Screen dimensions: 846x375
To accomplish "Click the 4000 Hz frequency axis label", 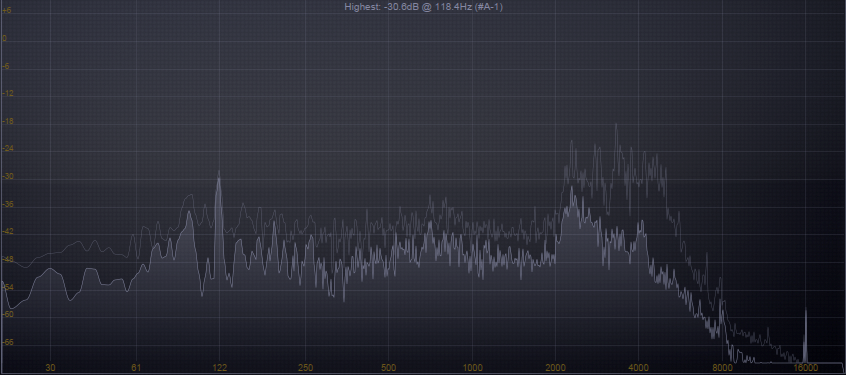I will pos(639,368).
